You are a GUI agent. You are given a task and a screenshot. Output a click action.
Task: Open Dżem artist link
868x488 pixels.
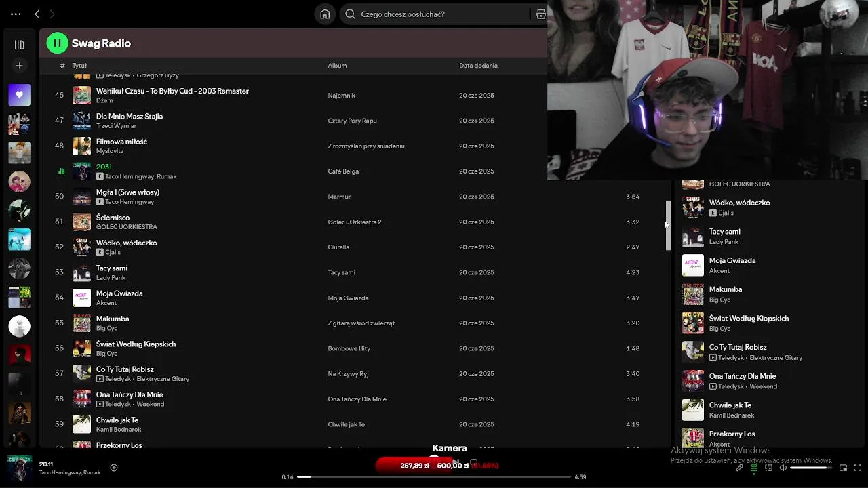pos(104,100)
